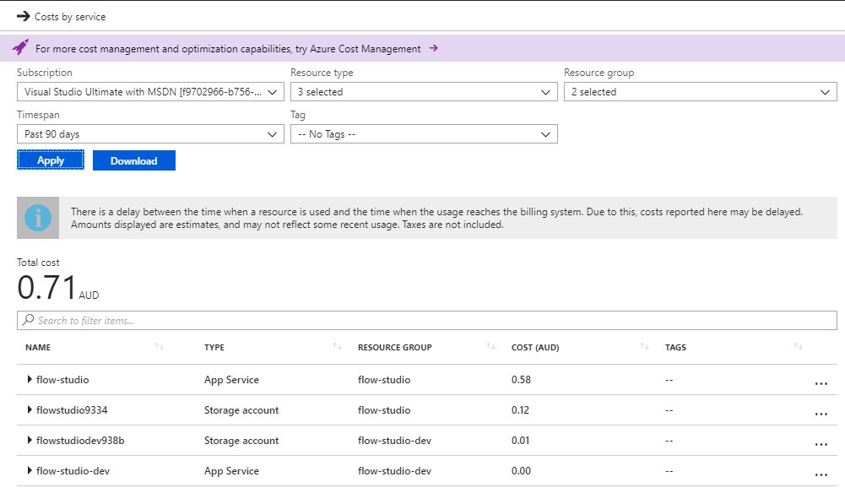This screenshot has height=504, width=845.
Task: Open more options for flowstudiodev938b row
Action: coord(821,444)
